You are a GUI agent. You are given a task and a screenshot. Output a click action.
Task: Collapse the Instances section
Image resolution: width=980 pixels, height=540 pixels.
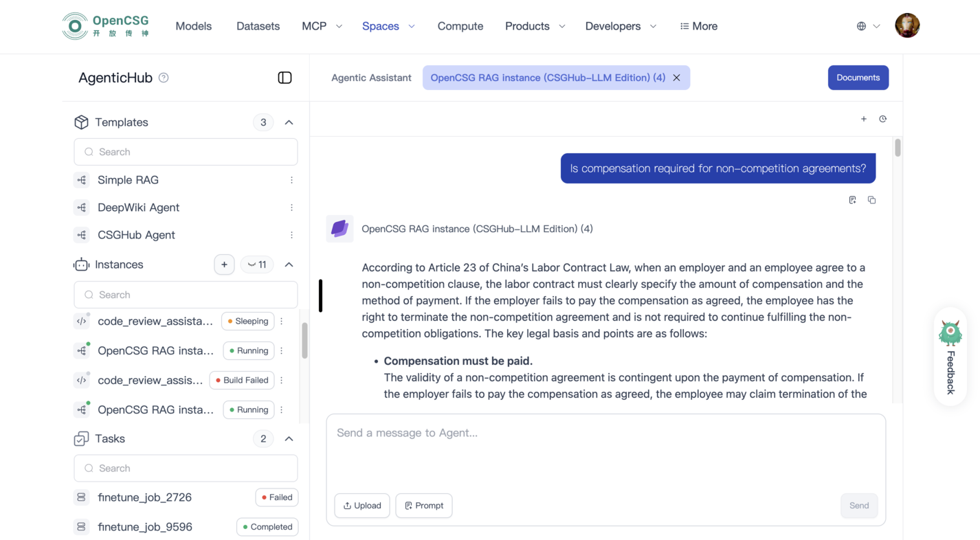[x=289, y=265]
